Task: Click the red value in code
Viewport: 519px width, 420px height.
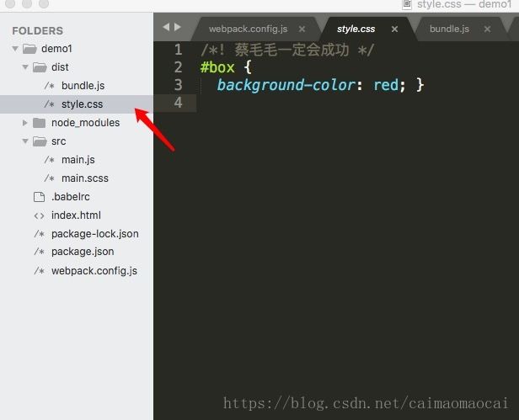Action: pyautogui.click(x=386, y=85)
